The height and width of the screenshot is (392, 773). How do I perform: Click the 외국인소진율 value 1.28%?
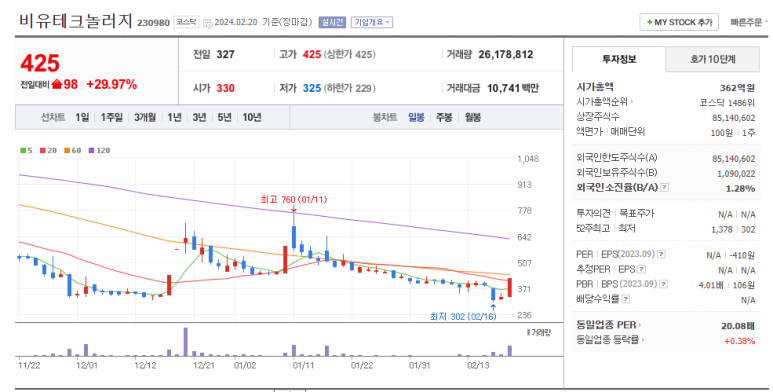point(740,188)
